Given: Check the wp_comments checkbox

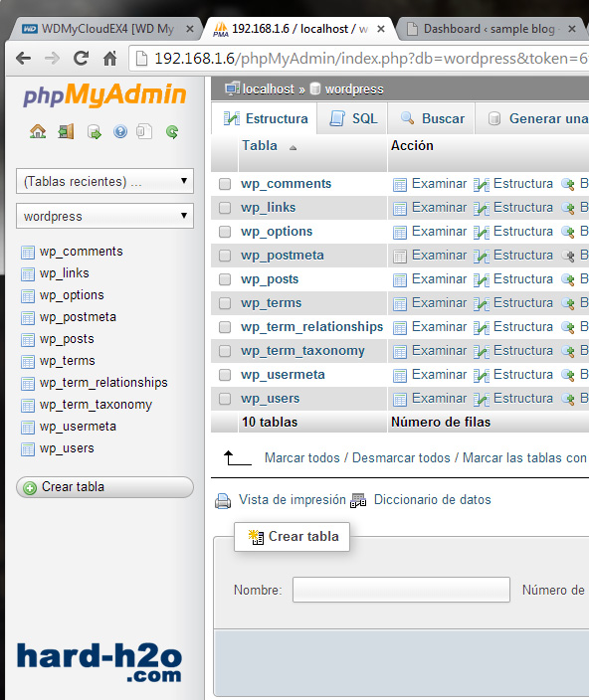Looking at the screenshot, I should tap(225, 184).
